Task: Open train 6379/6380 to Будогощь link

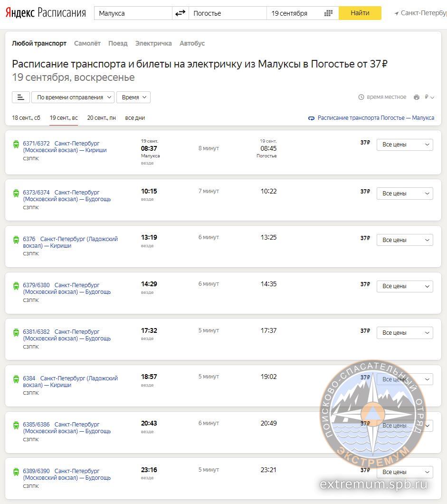Action: (x=67, y=289)
